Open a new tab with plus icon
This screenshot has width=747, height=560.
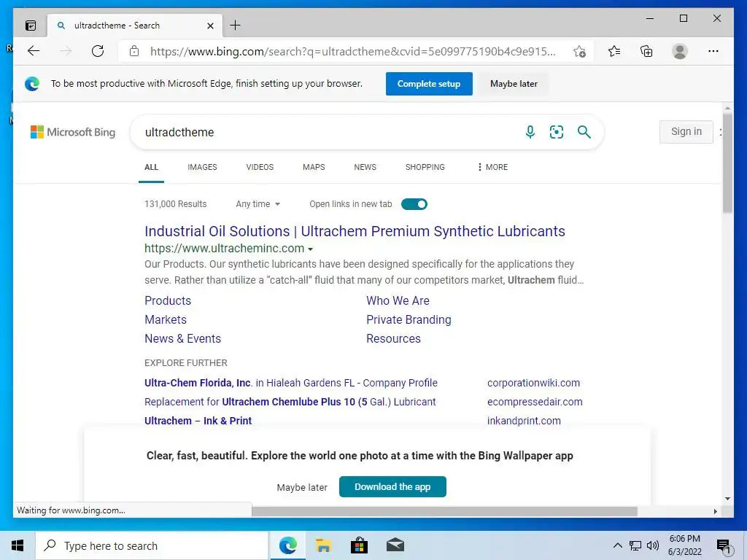[236, 26]
